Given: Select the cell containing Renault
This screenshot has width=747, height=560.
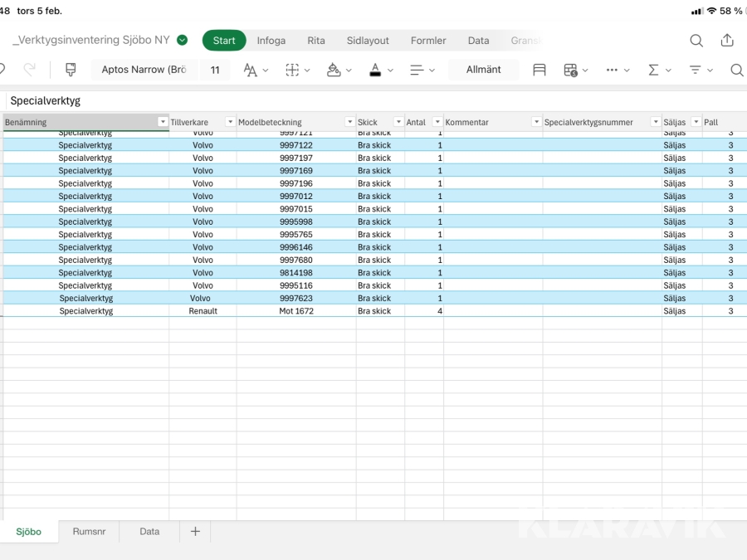Looking at the screenshot, I should (x=203, y=311).
